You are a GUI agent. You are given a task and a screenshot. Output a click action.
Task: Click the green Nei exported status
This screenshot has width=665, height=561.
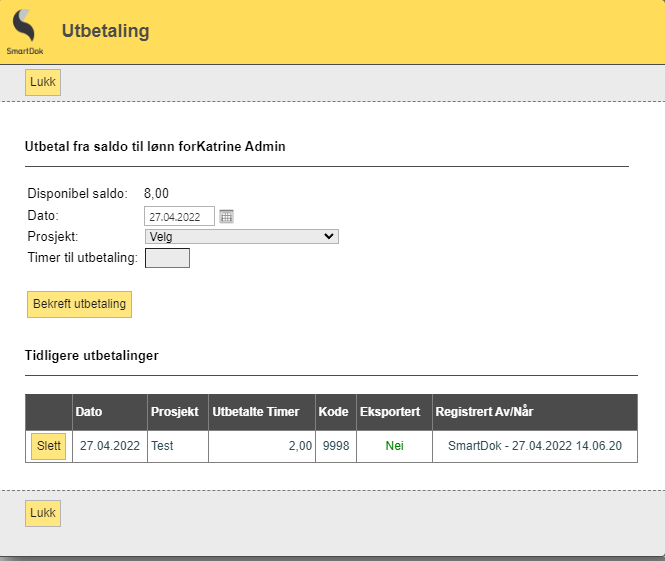pyautogui.click(x=394, y=446)
